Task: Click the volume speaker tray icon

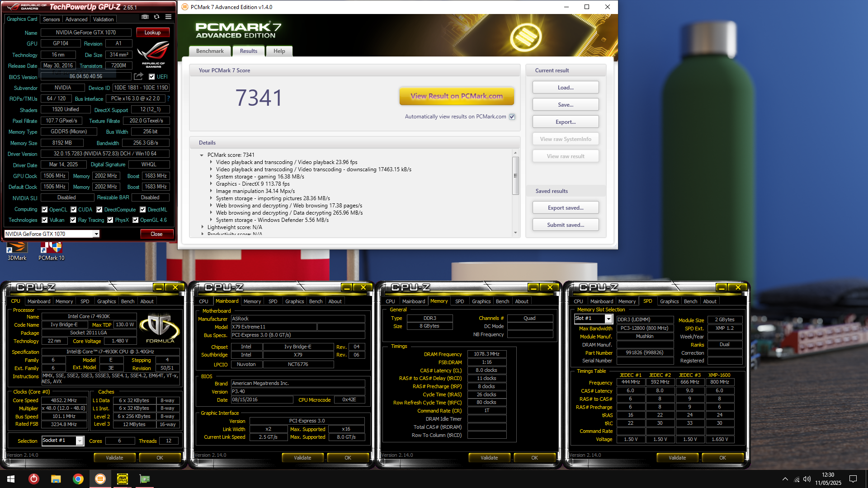Action: [807, 479]
